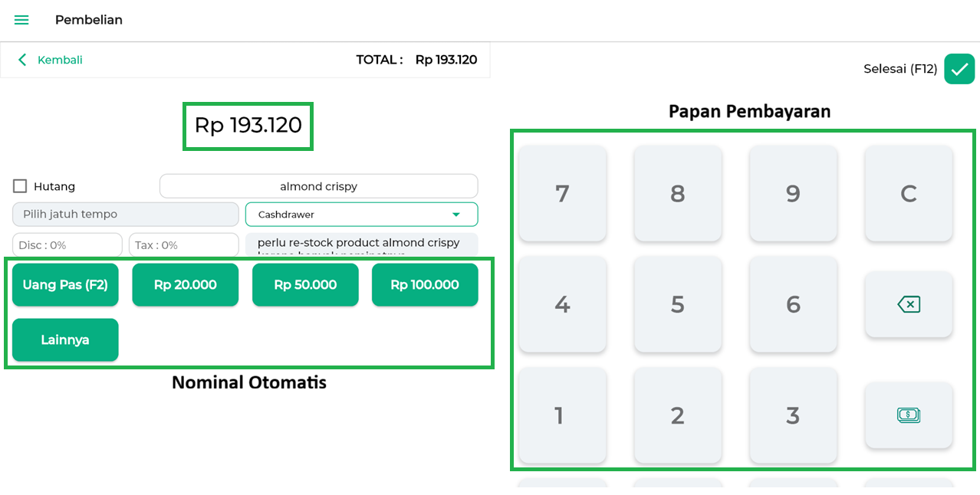Click the Kembali back arrow
980x495 pixels.
point(23,60)
